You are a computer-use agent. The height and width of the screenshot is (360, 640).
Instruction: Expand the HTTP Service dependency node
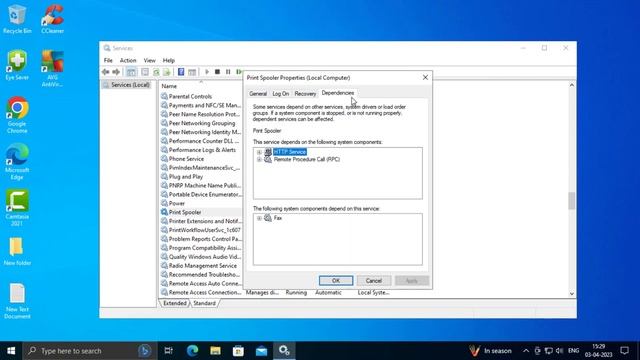(259, 152)
